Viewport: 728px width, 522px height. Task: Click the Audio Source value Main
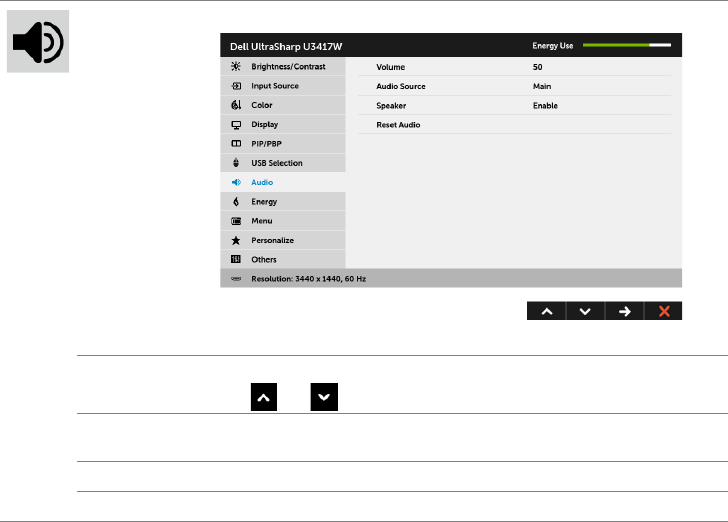(x=542, y=86)
